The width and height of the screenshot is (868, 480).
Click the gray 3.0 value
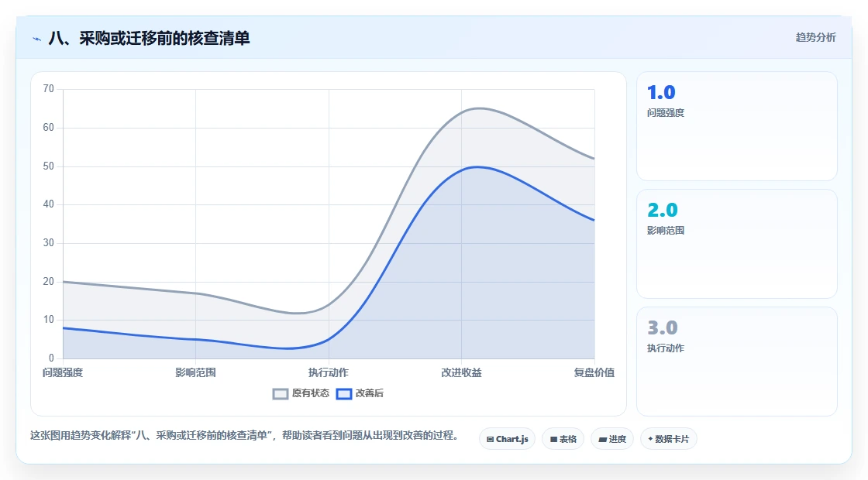click(x=662, y=328)
